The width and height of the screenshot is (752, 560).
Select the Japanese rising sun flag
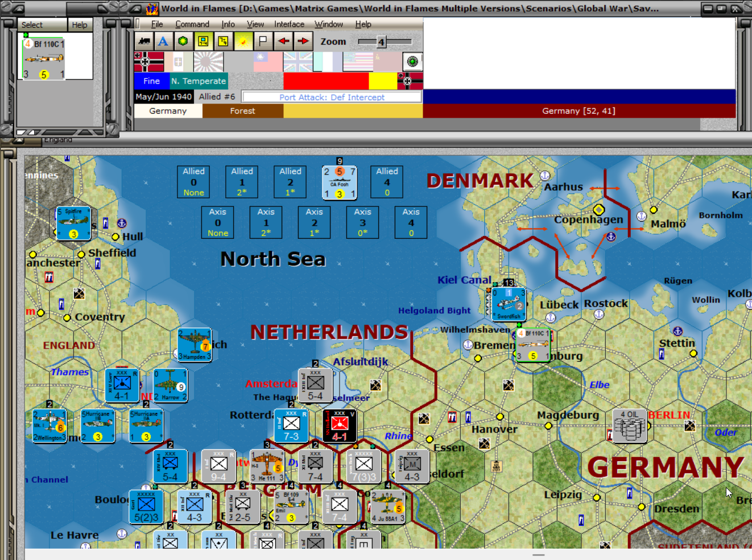208,61
